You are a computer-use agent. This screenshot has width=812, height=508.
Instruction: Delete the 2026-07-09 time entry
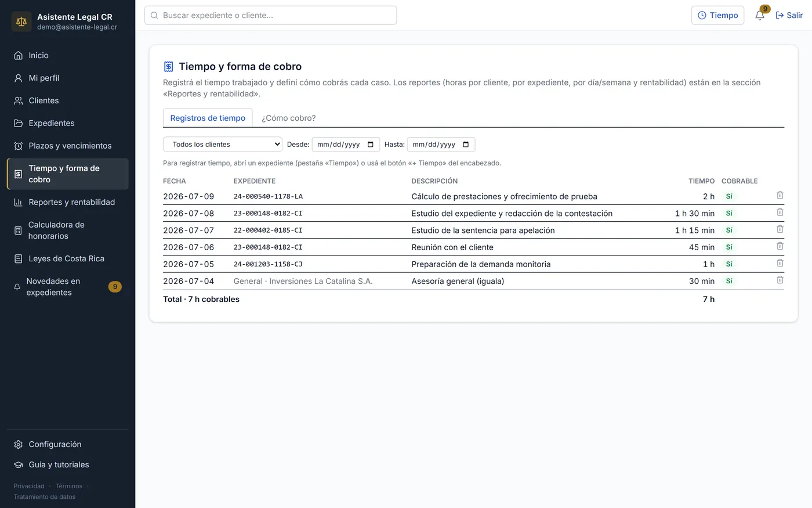(780, 196)
